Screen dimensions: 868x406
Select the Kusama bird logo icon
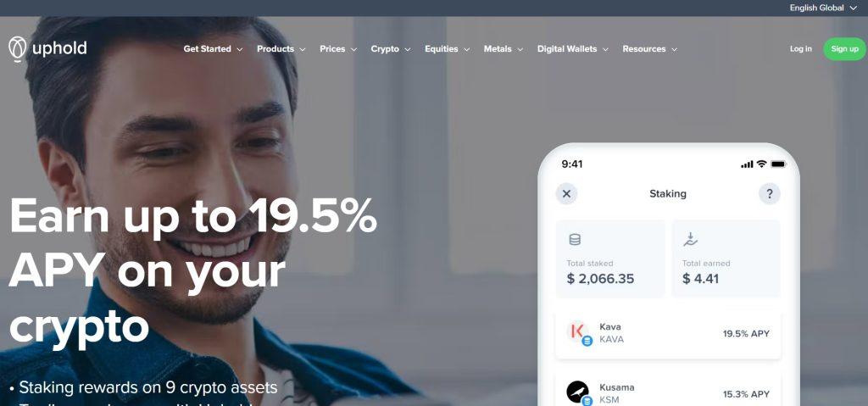(577, 392)
